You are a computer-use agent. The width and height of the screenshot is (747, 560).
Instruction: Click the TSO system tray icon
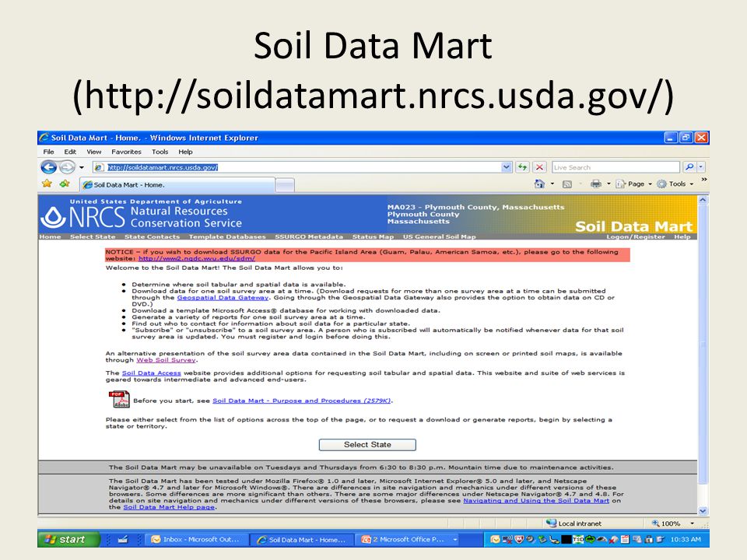(x=578, y=540)
